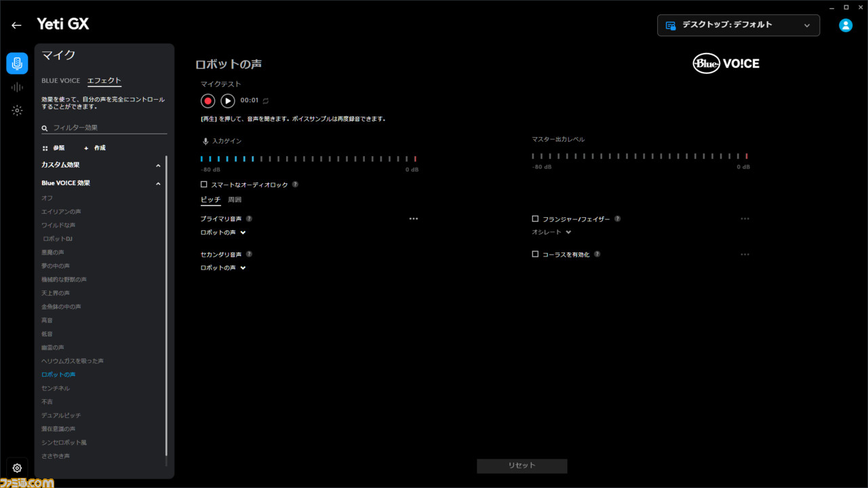Open the lighting sidebar icon
This screenshot has width=868, height=488.
17,111
